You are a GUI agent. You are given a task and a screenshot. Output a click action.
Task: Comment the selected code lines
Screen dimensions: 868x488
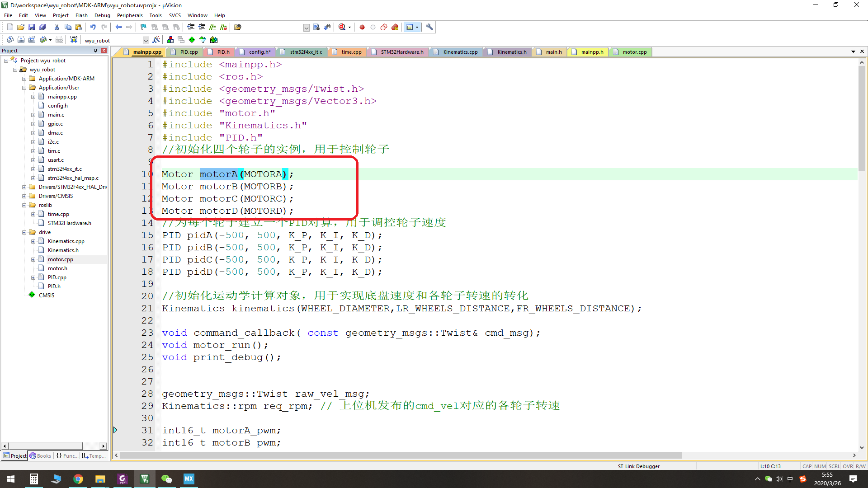212,27
